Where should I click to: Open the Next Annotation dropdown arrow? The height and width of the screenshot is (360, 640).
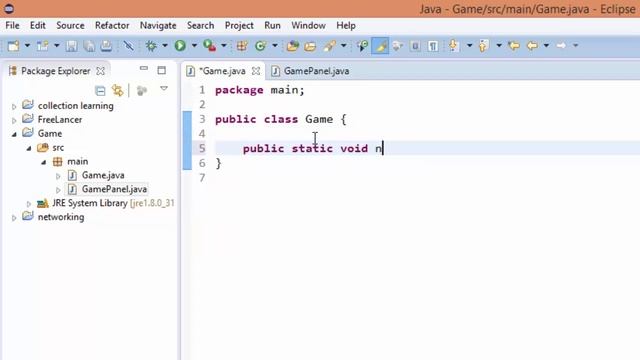(x=469, y=46)
